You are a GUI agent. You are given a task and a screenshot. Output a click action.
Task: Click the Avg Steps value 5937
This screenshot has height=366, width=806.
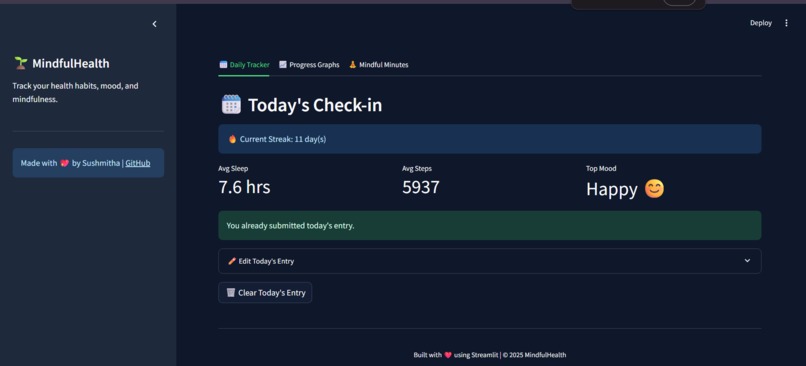(x=420, y=187)
